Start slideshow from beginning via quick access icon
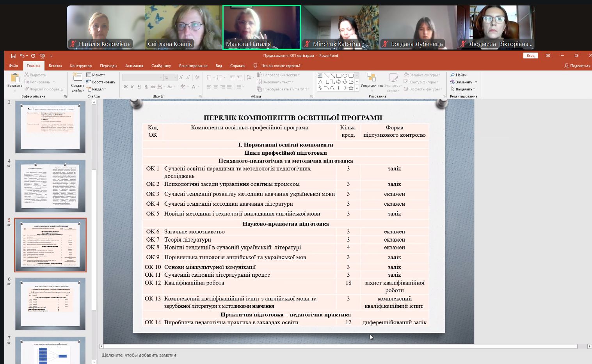 [43, 56]
